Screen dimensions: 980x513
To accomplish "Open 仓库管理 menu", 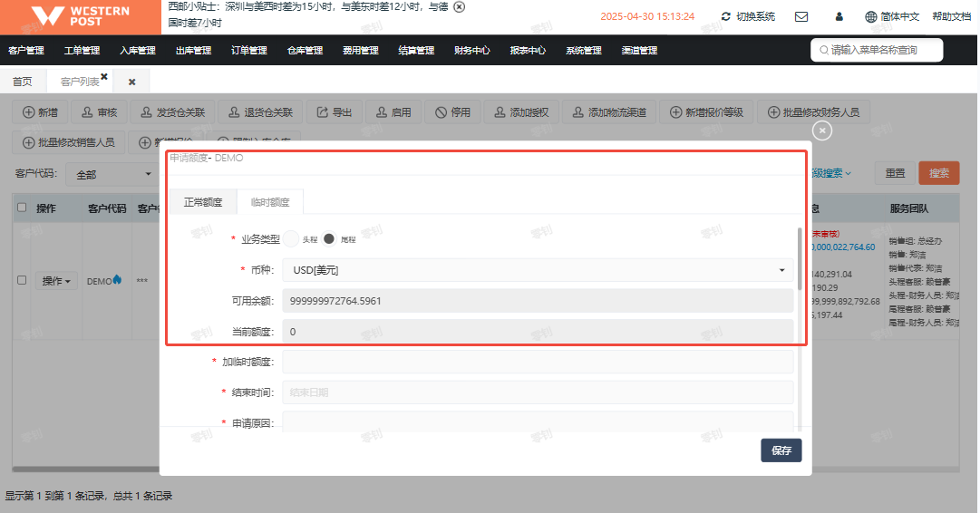I will [x=305, y=51].
